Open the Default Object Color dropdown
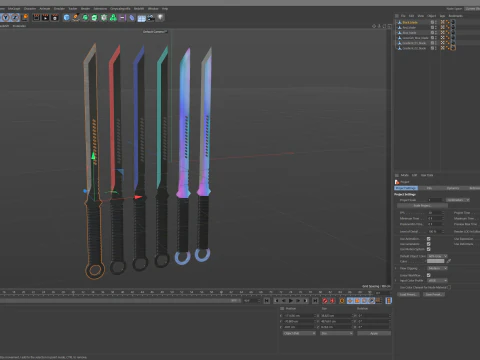The width and height of the screenshot is (480, 360). pos(437,256)
